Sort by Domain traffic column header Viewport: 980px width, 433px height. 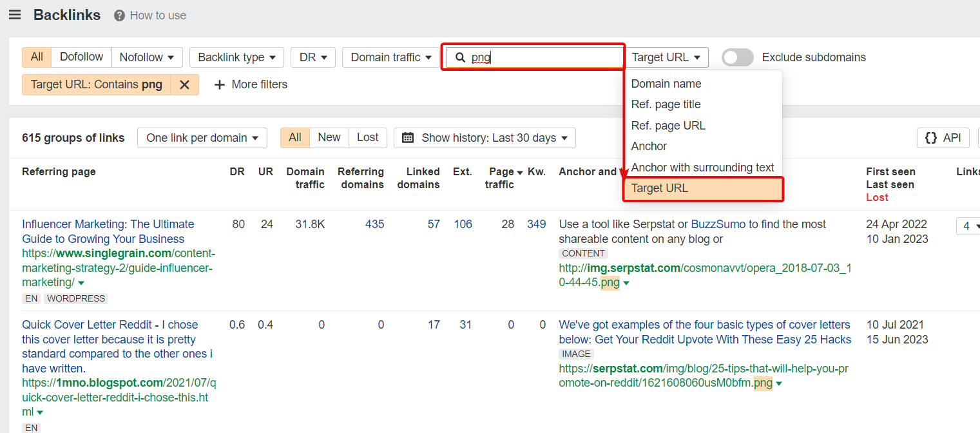pos(305,178)
